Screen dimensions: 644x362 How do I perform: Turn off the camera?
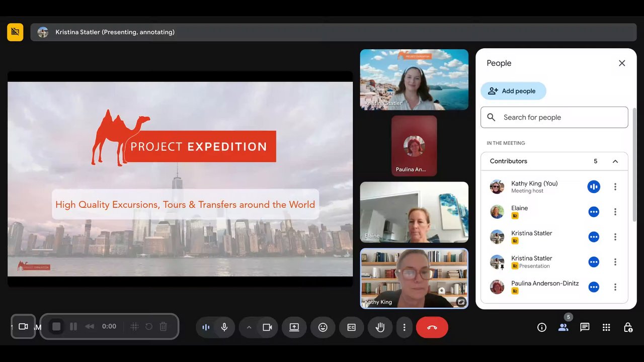click(268, 327)
